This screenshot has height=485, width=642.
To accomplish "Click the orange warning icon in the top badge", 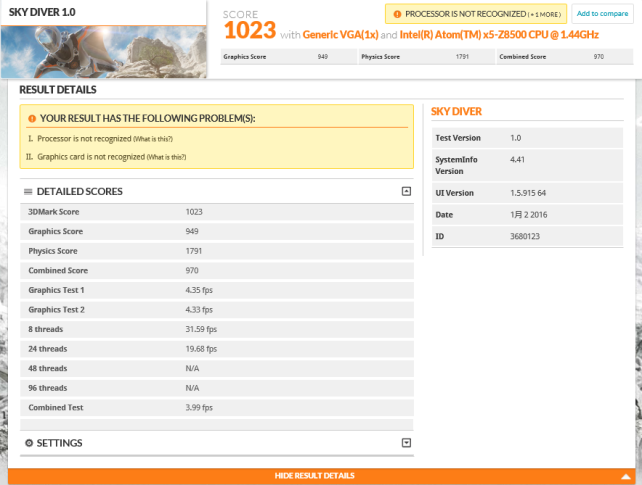I will (x=397, y=14).
